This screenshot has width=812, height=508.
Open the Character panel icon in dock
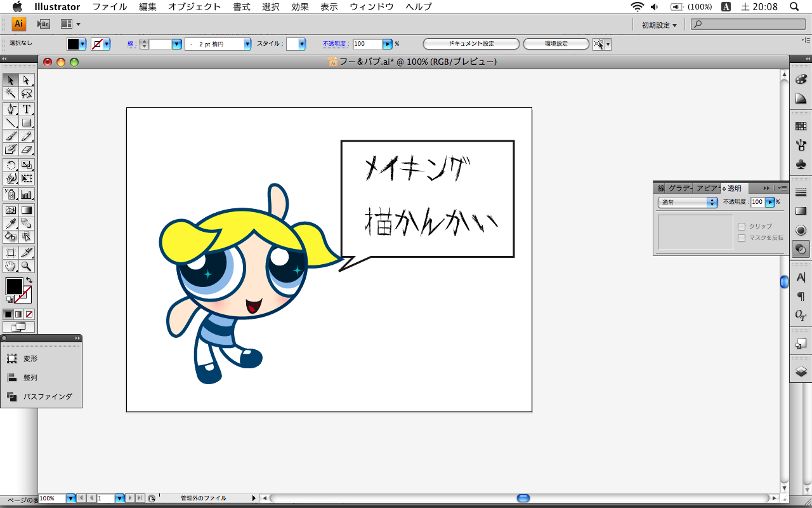click(x=801, y=277)
